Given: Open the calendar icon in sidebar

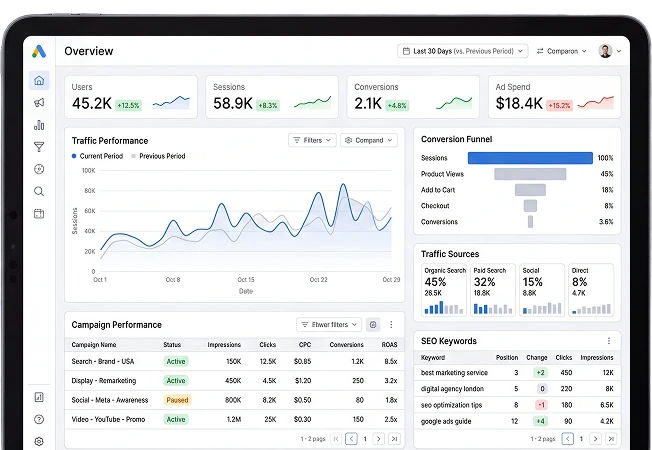Looking at the screenshot, I should click(x=39, y=214).
